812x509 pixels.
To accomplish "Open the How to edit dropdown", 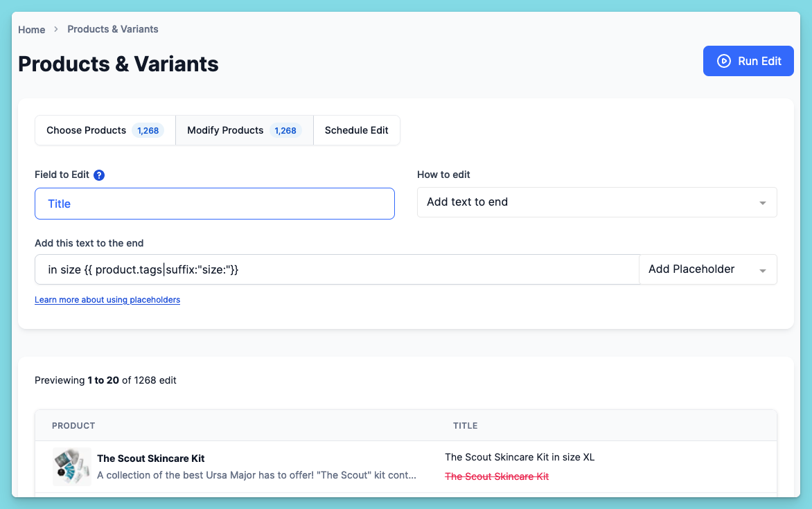I will point(597,202).
